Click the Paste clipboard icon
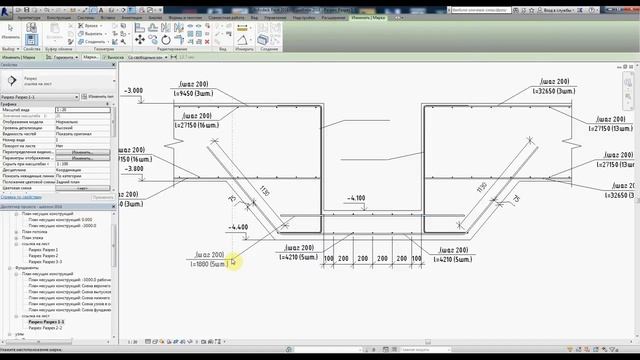This screenshot has width=640, height=360. (x=54, y=29)
